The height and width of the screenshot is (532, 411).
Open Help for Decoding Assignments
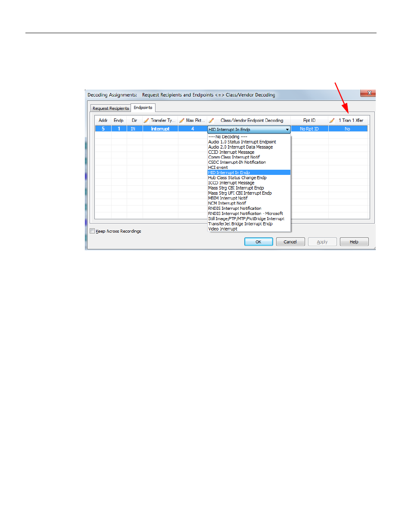click(354, 242)
